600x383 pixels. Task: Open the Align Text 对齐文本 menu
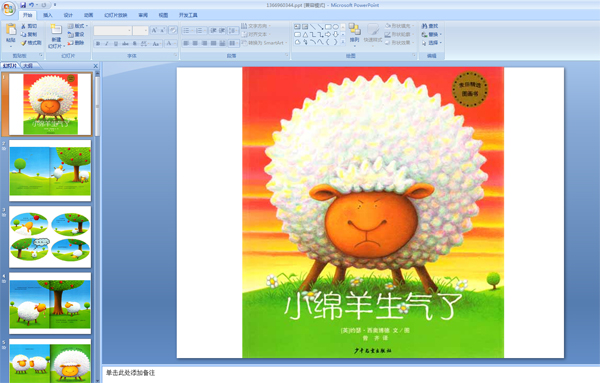point(256,34)
